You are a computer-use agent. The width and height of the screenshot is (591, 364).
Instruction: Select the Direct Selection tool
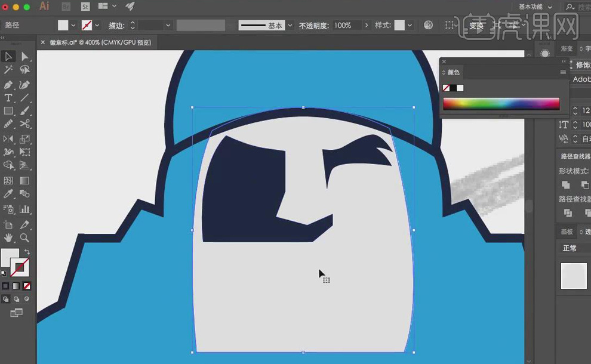point(25,57)
